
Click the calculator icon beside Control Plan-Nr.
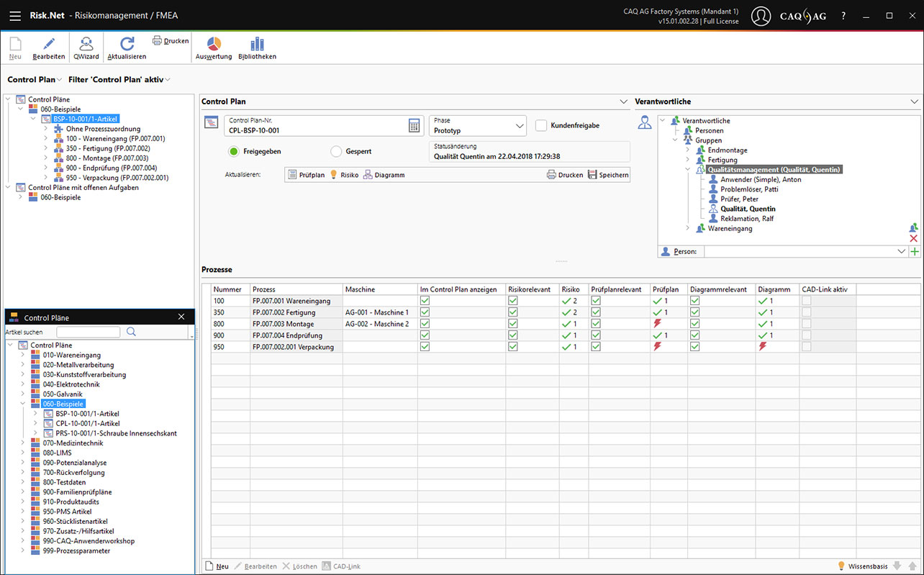coord(415,125)
